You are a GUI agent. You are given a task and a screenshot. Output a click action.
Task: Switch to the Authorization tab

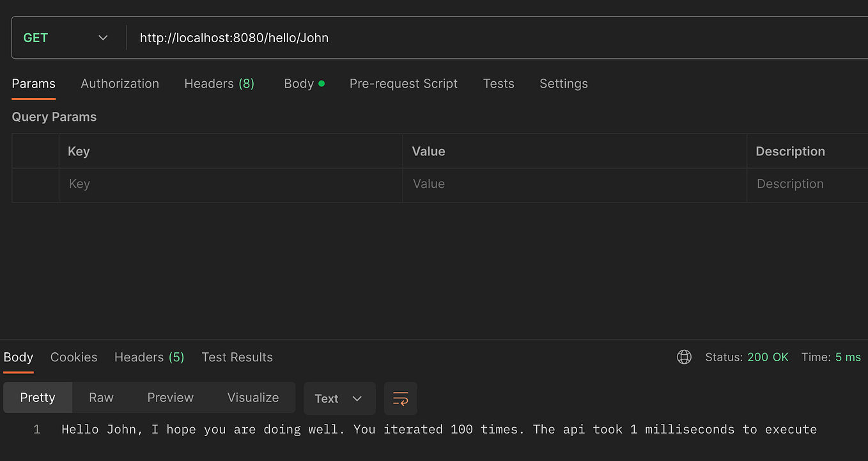(120, 83)
